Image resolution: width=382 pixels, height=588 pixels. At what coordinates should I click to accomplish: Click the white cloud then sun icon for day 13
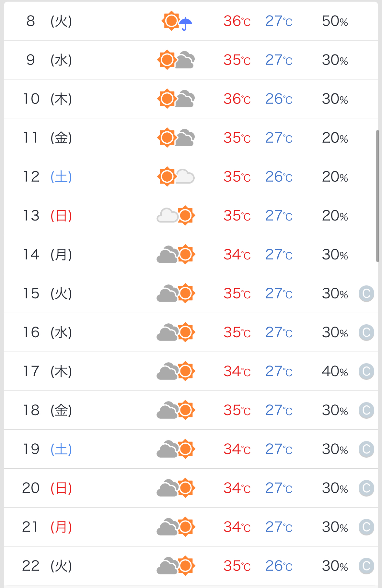tap(176, 216)
